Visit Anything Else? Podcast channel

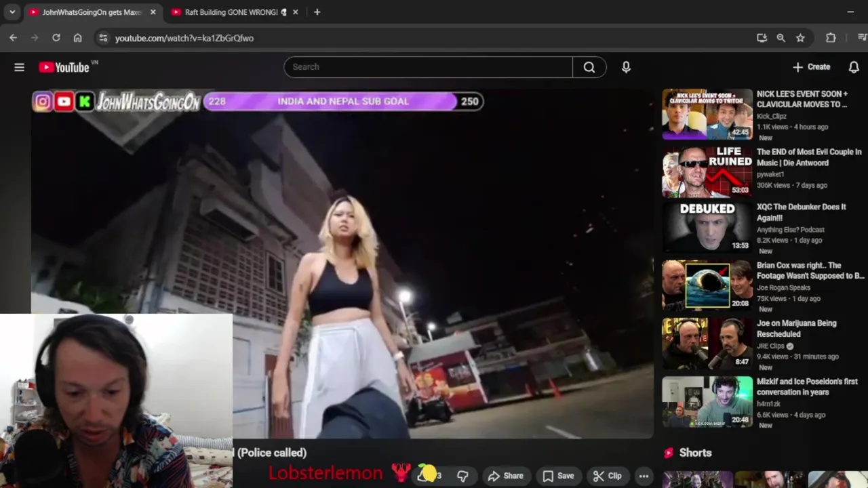(x=791, y=230)
